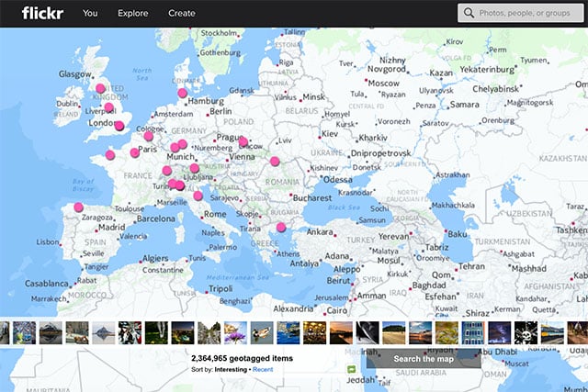Open the Explore menu
The height and width of the screenshot is (392, 588).
[133, 14]
